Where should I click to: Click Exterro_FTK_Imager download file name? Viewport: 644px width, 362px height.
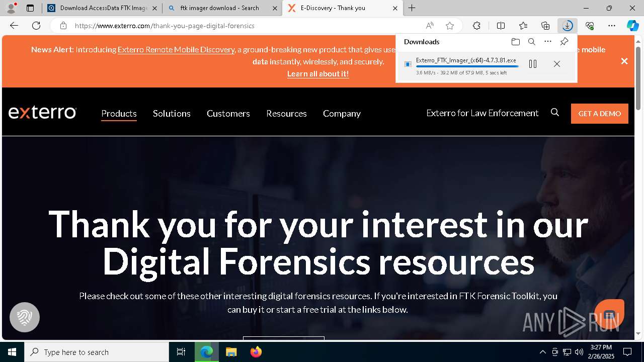[466, 60]
